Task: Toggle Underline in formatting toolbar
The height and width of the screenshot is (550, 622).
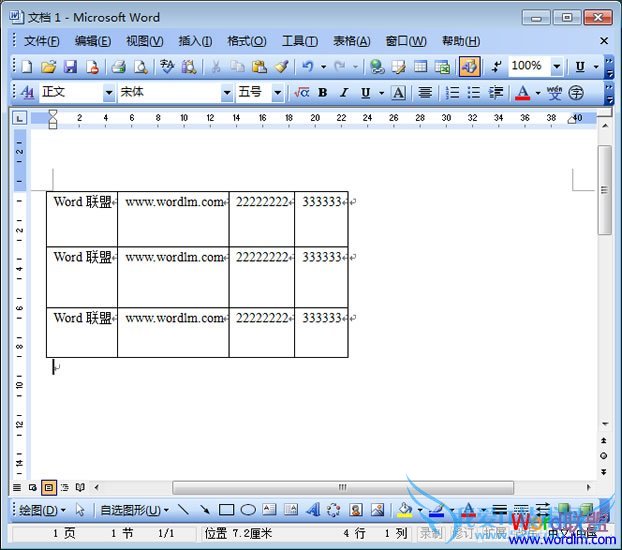Action: click(365, 93)
